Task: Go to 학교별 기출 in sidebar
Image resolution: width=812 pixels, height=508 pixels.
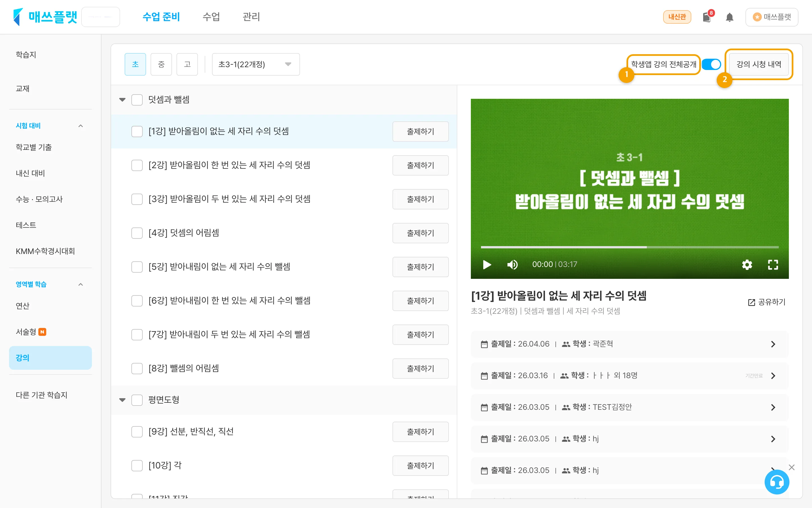Action: (34, 148)
